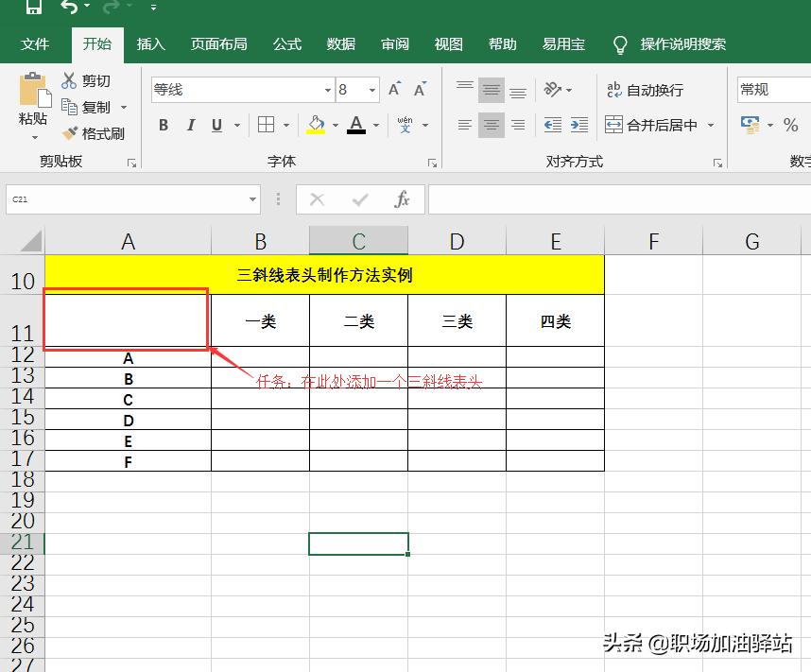This screenshot has height=672, width=811.
Task: Apply Percent Style with the % icon
Action: [x=791, y=123]
